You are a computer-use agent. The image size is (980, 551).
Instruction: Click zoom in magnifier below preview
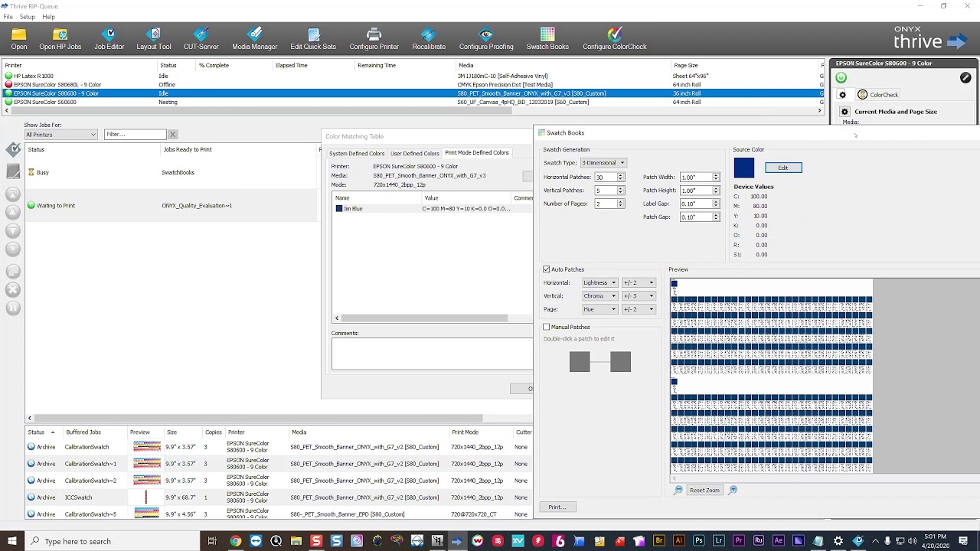coord(733,490)
